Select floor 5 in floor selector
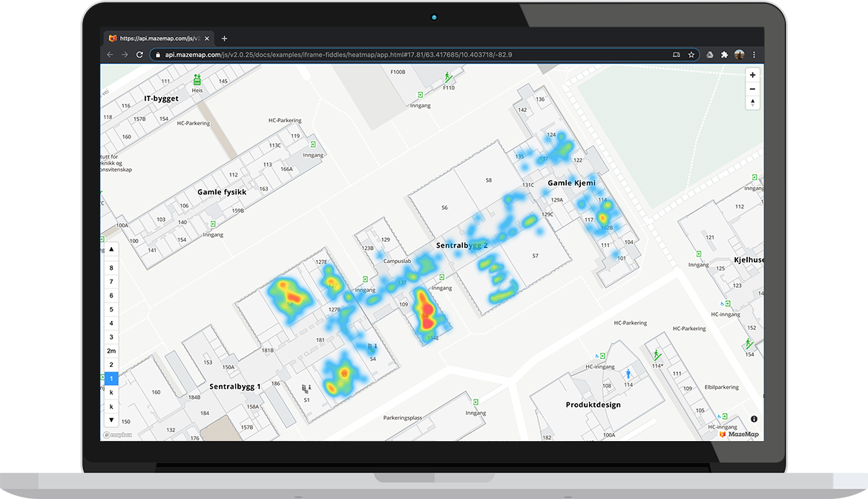Viewport: 868px width, 499px height. tap(111, 309)
